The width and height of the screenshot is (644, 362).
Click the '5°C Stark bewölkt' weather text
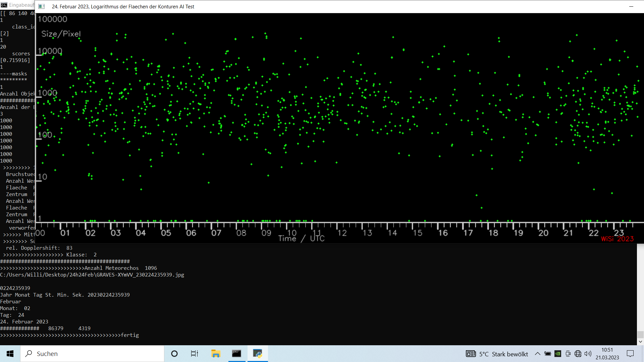pyautogui.click(x=503, y=354)
